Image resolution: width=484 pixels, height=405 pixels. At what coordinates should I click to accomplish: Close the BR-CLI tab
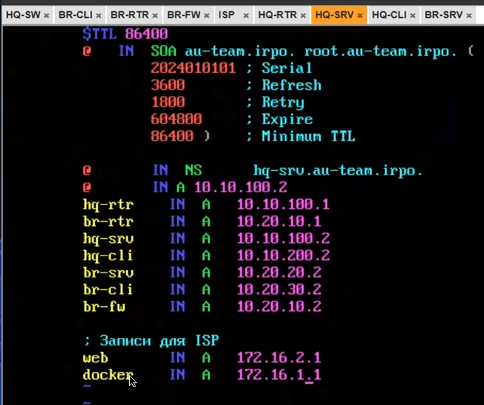[x=98, y=16]
